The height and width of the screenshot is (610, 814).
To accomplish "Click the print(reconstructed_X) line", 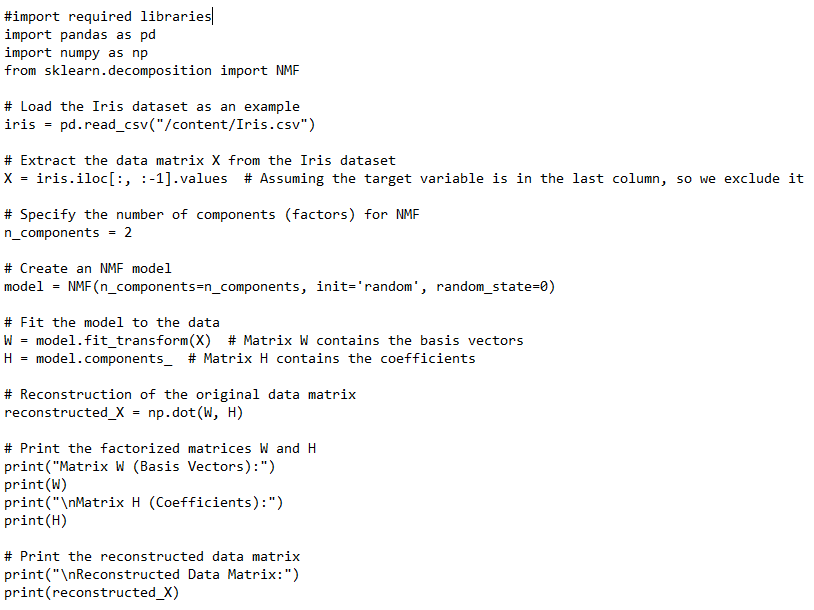I will click(x=92, y=593).
